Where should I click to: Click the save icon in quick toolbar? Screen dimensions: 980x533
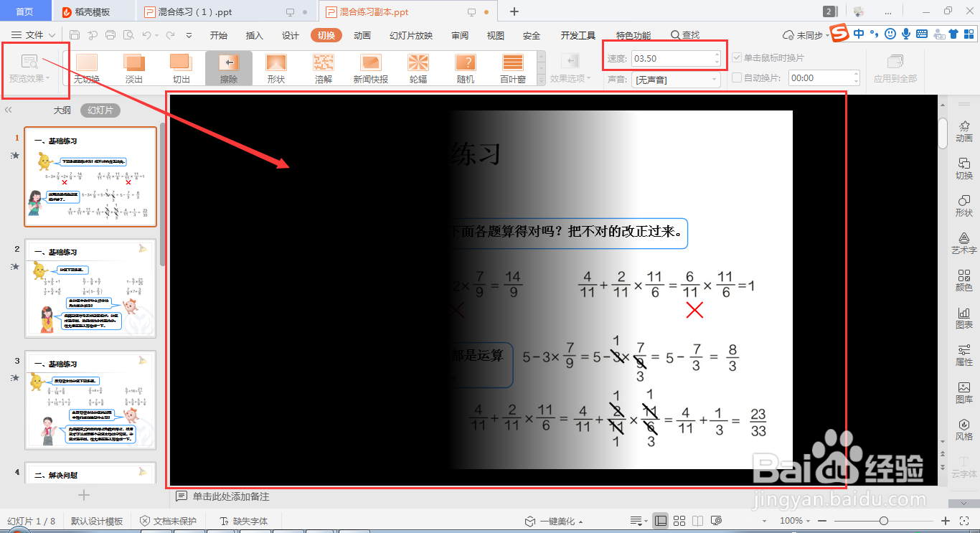74,35
